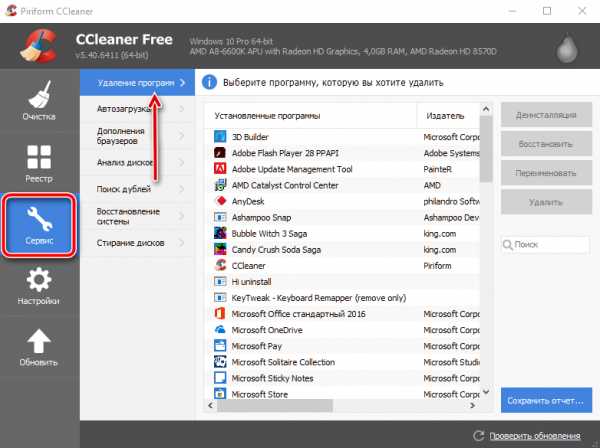Click the vertical scrollbar thumb
Viewport: 600px width, 448px height.
pyautogui.click(x=486, y=149)
